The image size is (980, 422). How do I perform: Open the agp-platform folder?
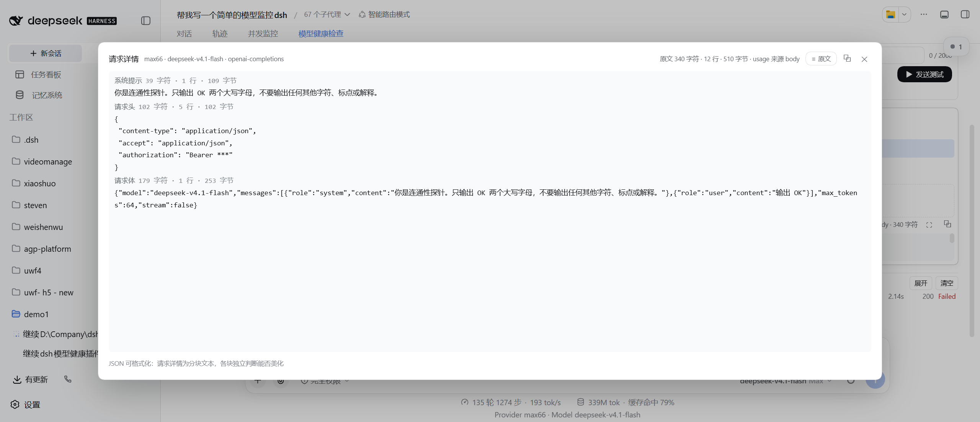coord(42,249)
